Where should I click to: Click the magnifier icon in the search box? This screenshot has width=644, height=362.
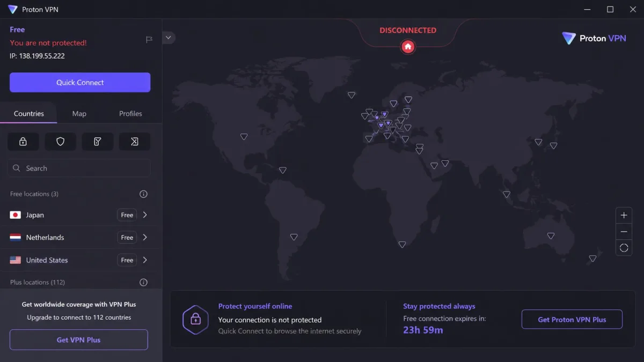coord(17,168)
